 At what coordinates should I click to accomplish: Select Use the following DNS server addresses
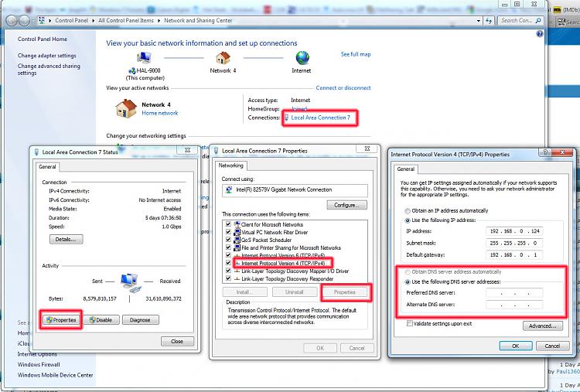click(408, 281)
